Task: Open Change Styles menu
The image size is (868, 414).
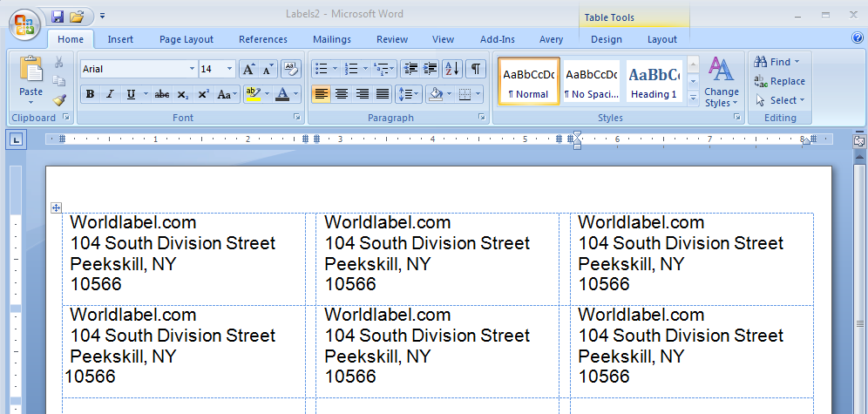Action: 722,82
